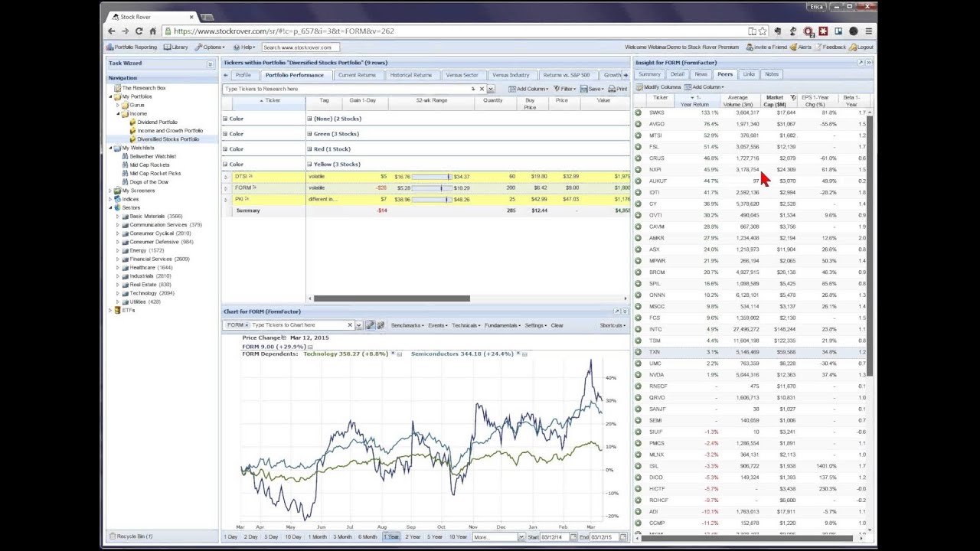Go back using the browser back arrow
980x551 pixels.
pyautogui.click(x=112, y=31)
